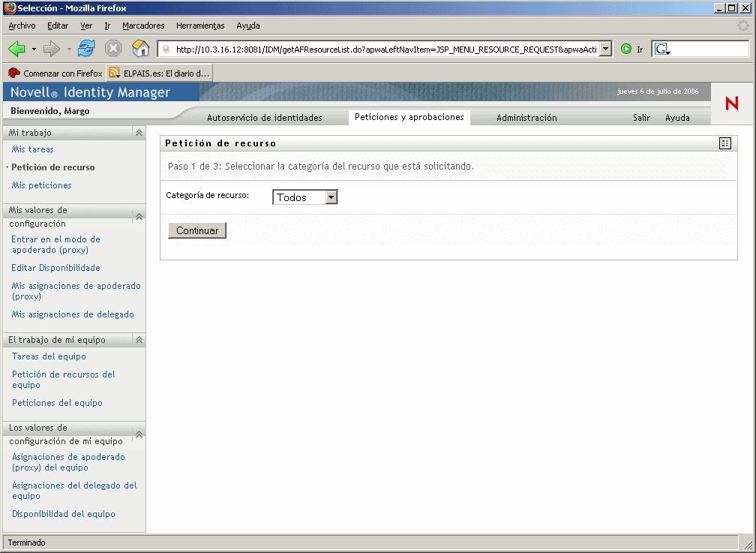This screenshot has width=756, height=553.
Task: Click inside the URL address field
Action: tap(385, 50)
